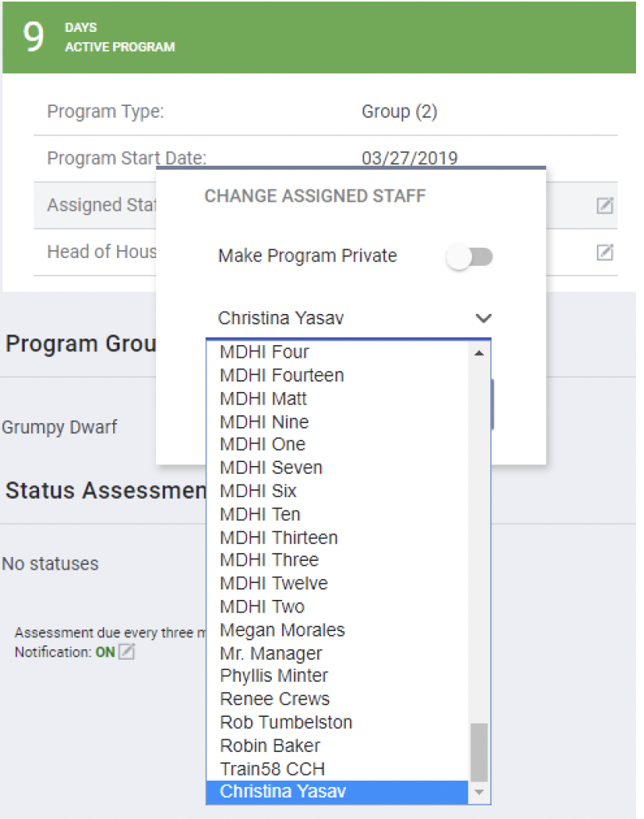This screenshot has height=819, width=644.
Task: Edit Head of Household pencil icon
Action: click(x=605, y=253)
